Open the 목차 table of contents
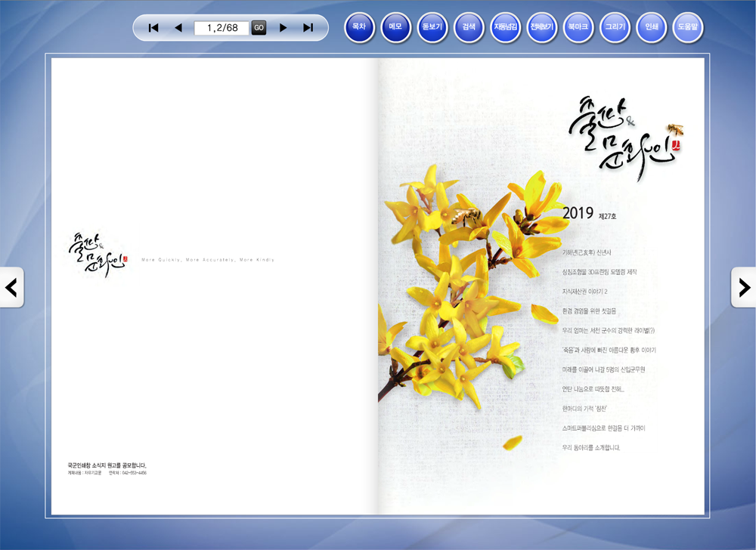756x550 pixels. click(x=359, y=27)
